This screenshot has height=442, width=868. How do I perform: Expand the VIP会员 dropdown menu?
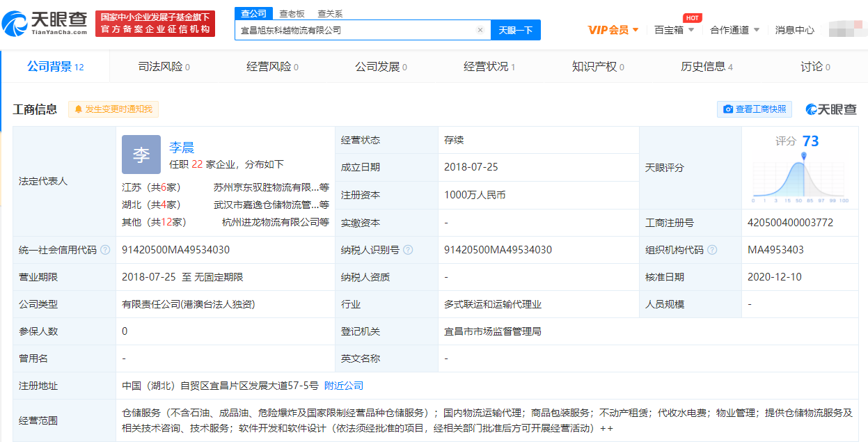613,30
